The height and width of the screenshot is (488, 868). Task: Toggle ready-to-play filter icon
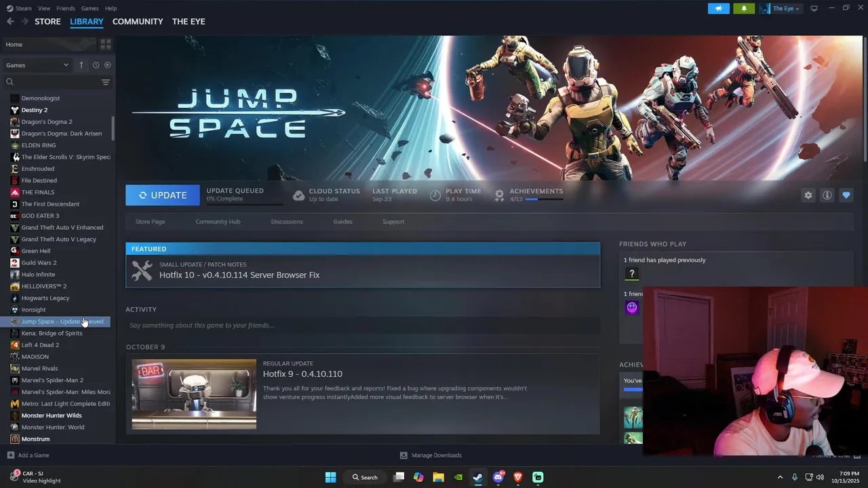pos(107,65)
